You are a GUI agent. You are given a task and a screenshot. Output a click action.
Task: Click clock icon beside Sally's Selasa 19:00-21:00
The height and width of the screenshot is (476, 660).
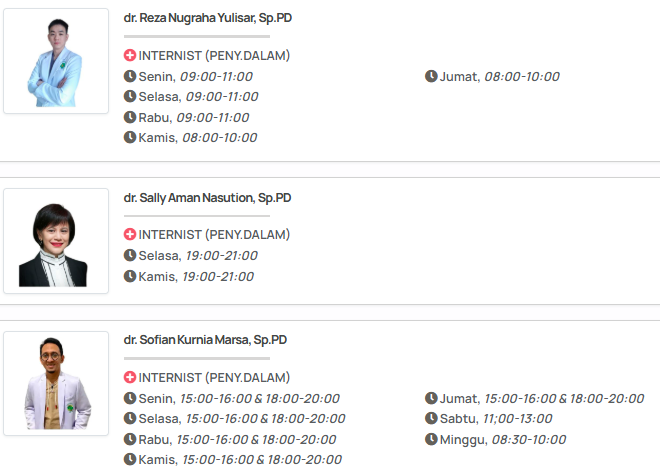(x=130, y=255)
